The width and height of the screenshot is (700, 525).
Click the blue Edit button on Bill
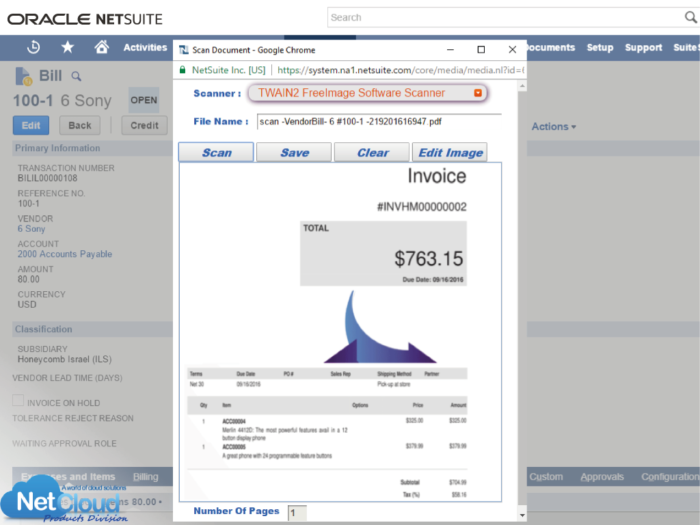tap(31, 125)
